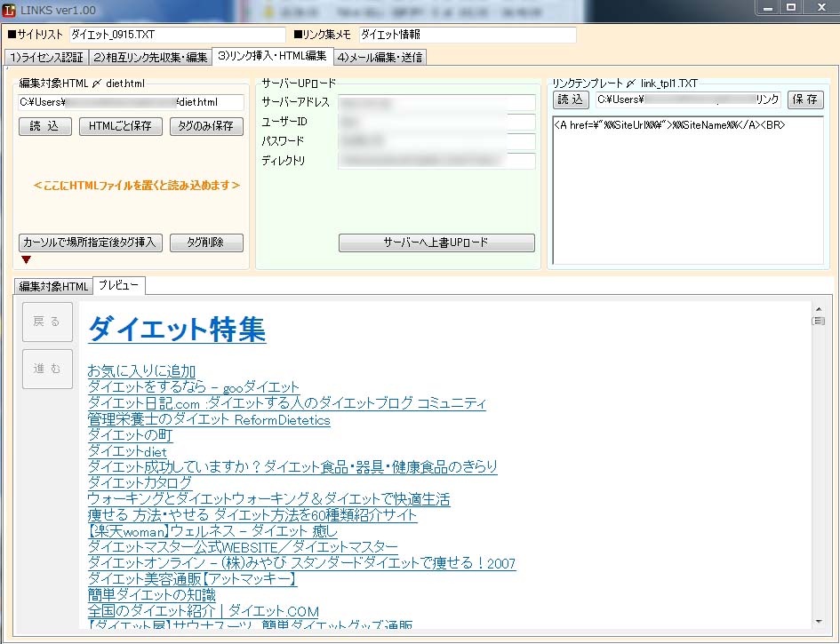Click scroll-down arrow in preview pane

[x=818, y=621]
